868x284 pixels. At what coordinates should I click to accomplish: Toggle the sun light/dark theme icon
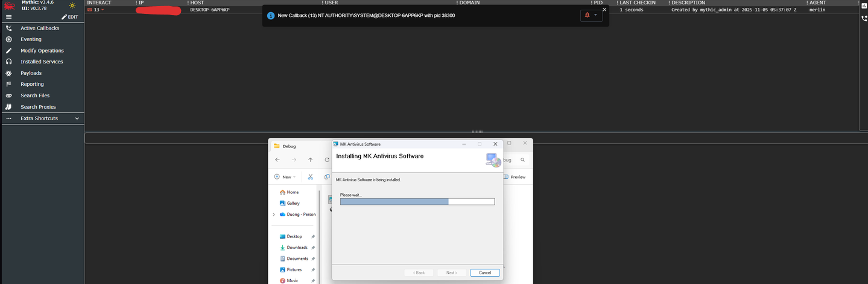pos(72,5)
